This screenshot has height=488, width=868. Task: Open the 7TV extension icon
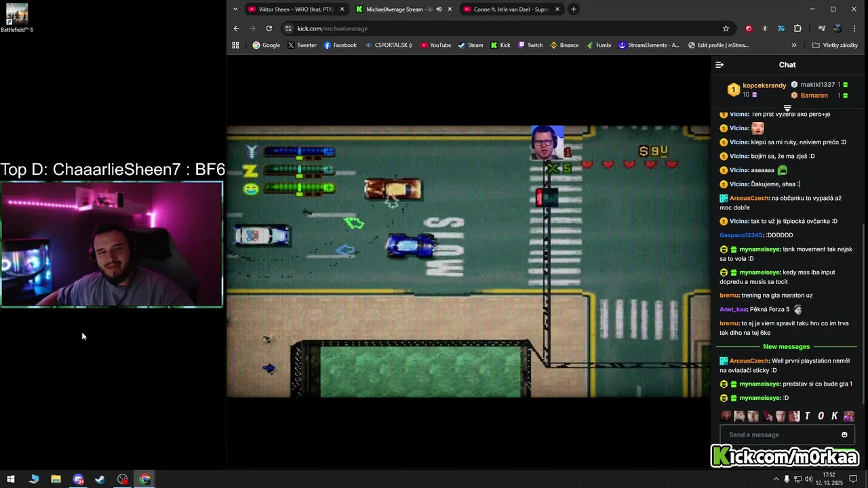(781, 28)
